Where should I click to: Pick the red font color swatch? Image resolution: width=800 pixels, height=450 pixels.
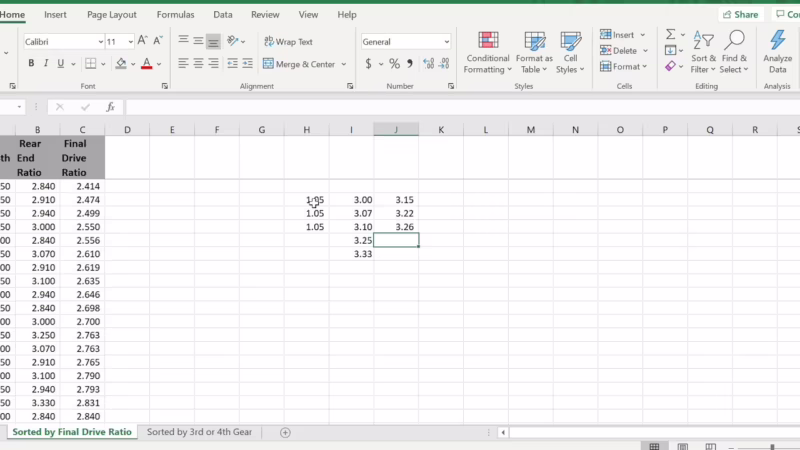146,64
